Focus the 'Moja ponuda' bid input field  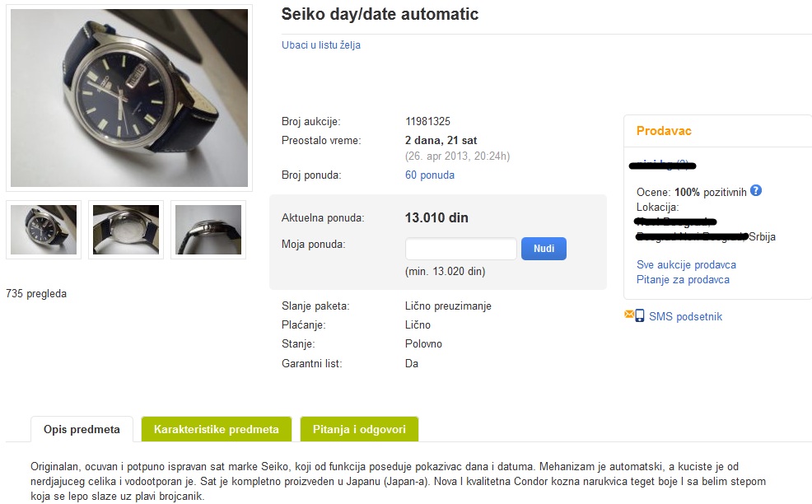tap(461, 249)
